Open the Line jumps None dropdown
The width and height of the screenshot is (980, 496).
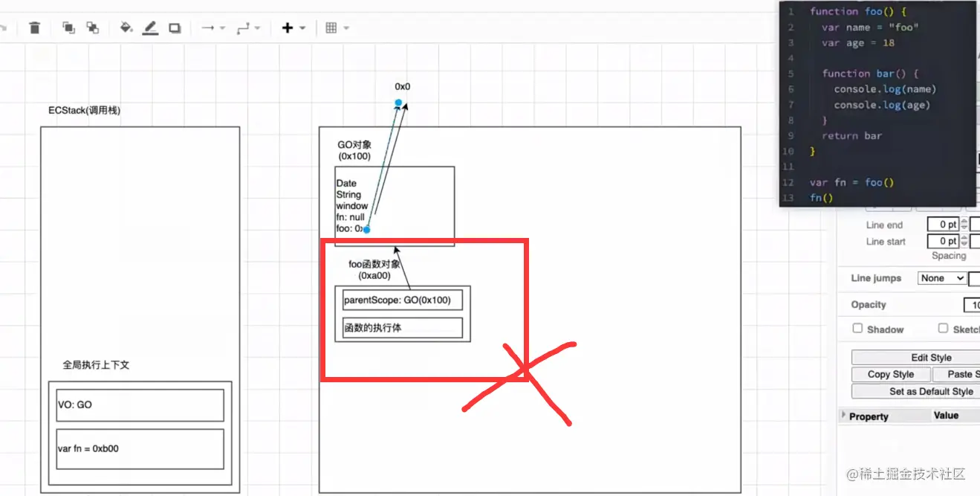click(941, 278)
